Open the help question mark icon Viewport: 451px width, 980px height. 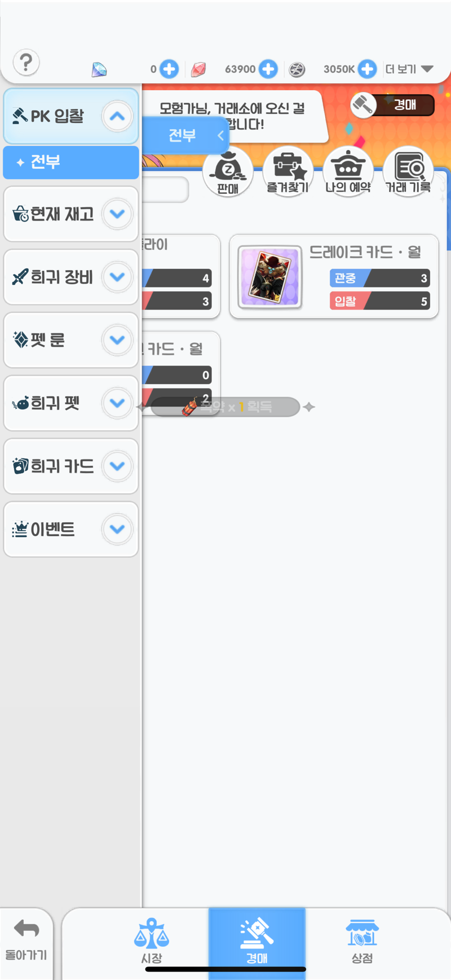tap(26, 63)
